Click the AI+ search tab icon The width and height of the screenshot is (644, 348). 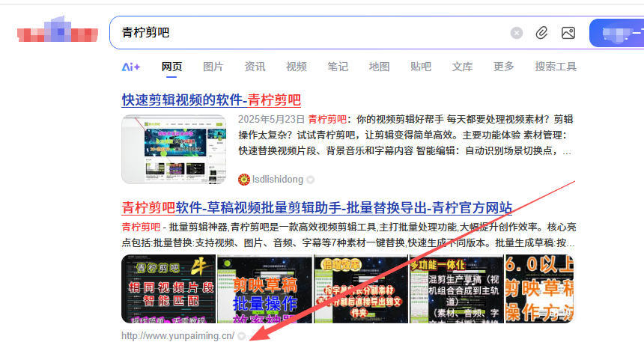click(130, 67)
